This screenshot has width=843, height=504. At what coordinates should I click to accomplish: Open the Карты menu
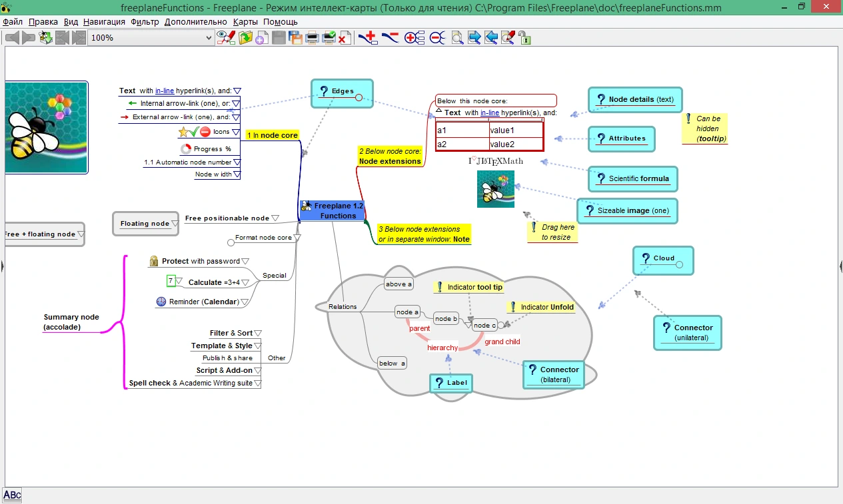[245, 21]
